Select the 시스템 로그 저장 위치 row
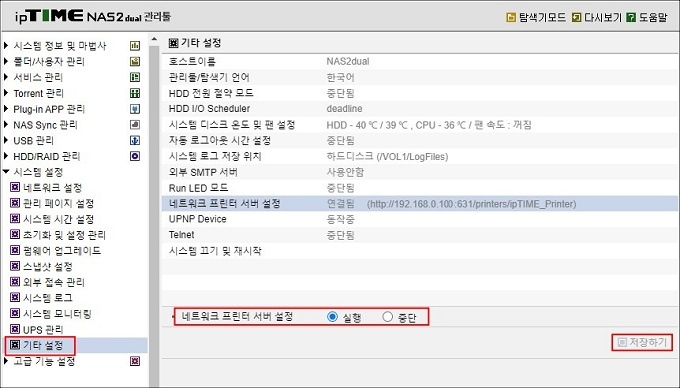Screen dimensions: 680x388 coord(419,157)
